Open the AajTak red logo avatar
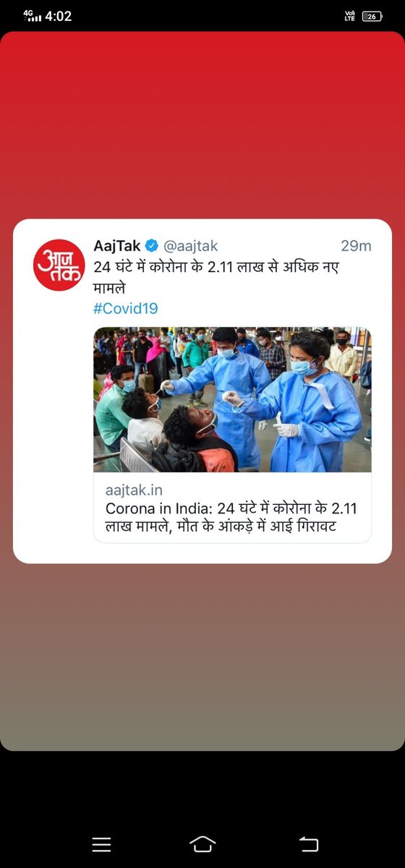 point(59,265)
